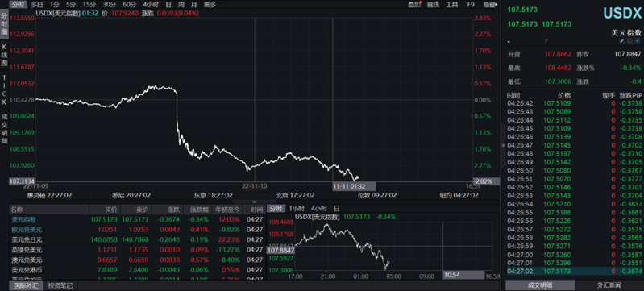Image resolution: width=644 pixels, height=291 pixels.
Task: Switch main chart to 日 daily
Action: tap(168, 5)
